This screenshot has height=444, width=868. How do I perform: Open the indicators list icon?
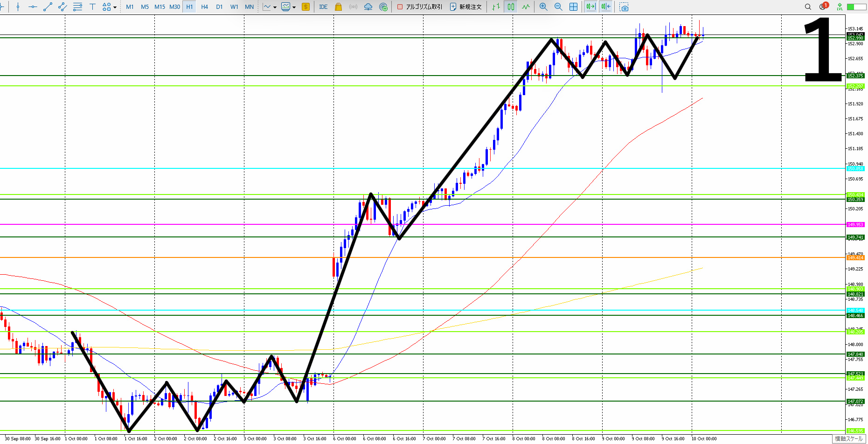267,7
